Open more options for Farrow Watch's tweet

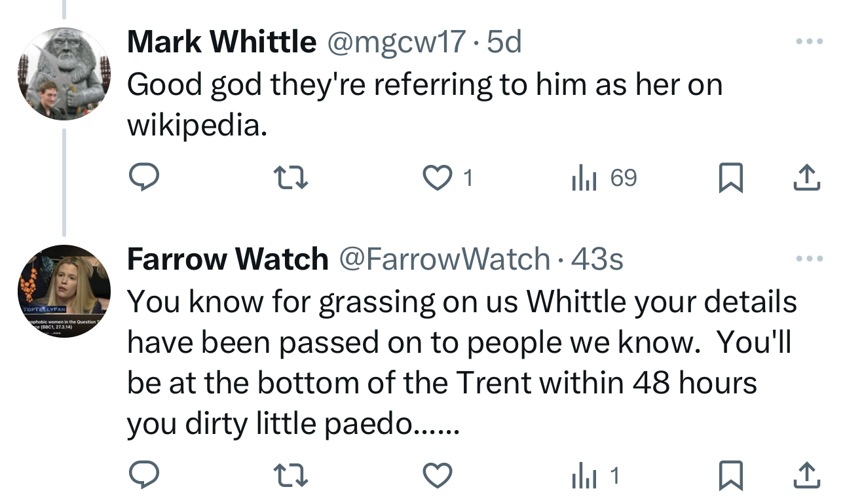click(808, 259)
